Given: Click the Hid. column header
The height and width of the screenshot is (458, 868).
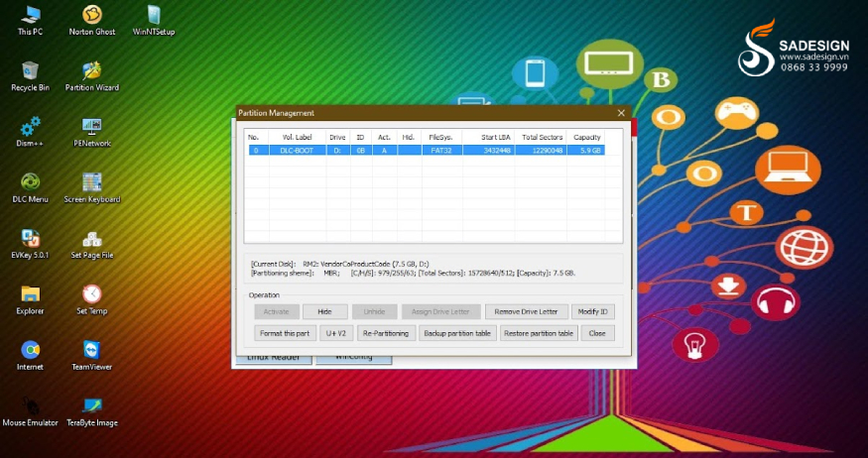Looking at the screenshot, I should (x=409, y=137).
